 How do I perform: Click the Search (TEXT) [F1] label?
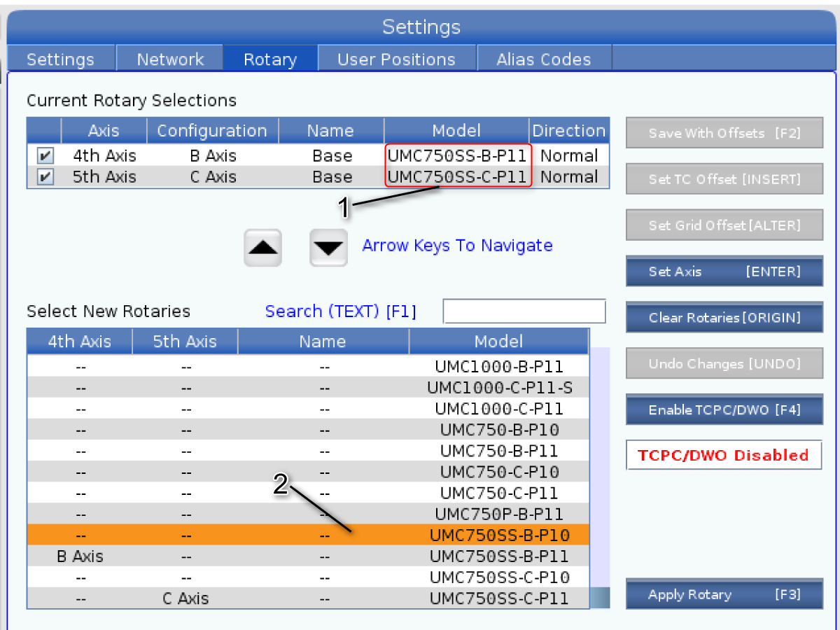(x=341, y=311)
